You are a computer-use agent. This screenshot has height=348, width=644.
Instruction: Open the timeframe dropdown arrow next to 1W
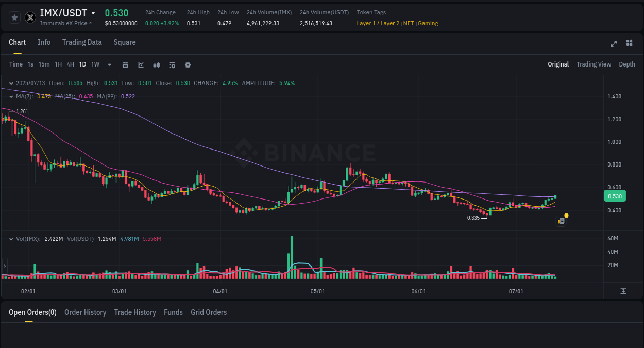(109, 64)
